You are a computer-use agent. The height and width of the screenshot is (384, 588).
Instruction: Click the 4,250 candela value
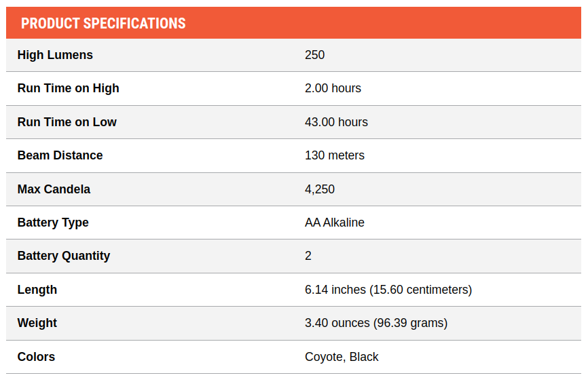(x=320, y=189)
